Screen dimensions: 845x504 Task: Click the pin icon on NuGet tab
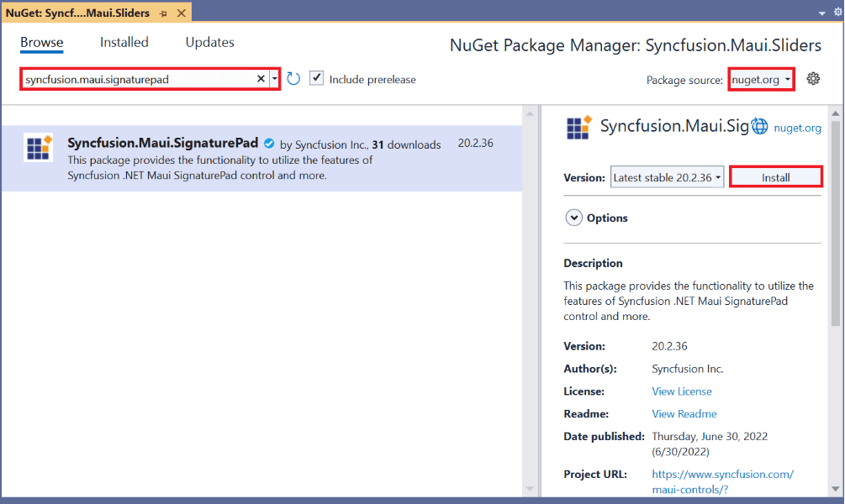tap(163, 13)
